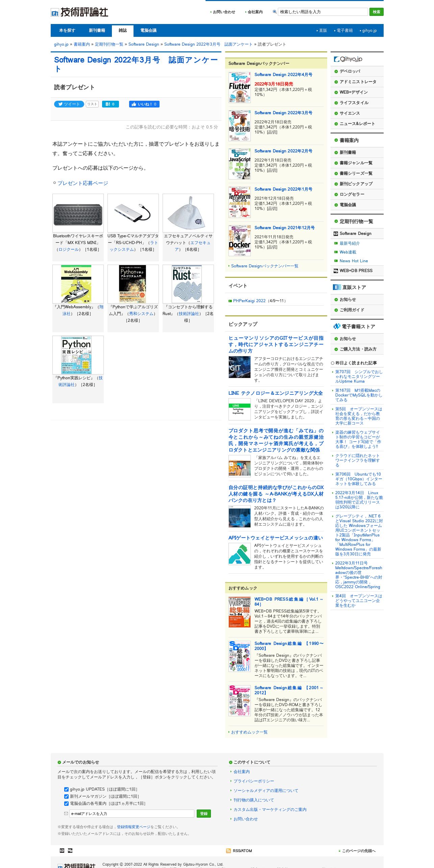Click the USB Type-C adapter image
434x868 pixels.
(x=133, y=213)
